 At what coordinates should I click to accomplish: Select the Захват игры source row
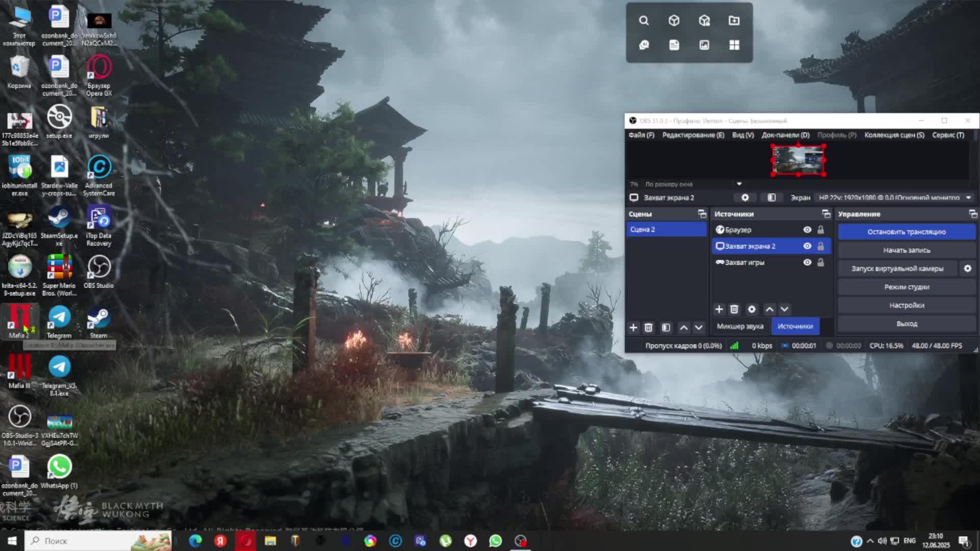coord(771,262)
